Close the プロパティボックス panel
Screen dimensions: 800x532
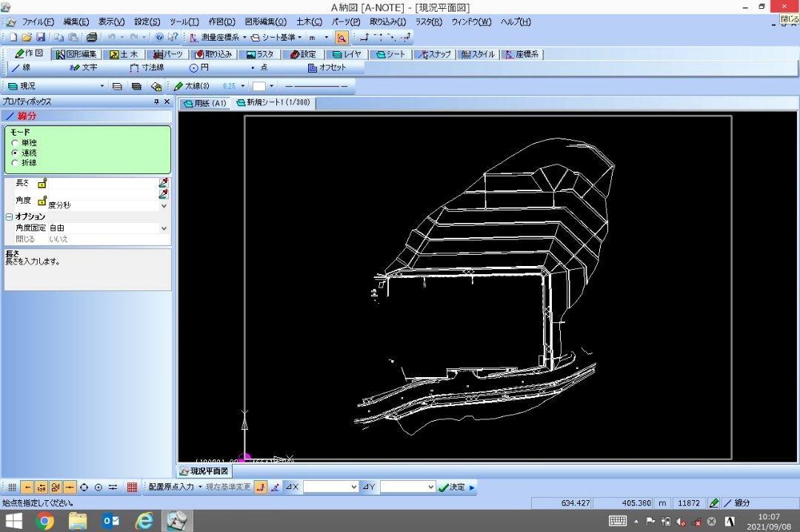coord(167,102)
